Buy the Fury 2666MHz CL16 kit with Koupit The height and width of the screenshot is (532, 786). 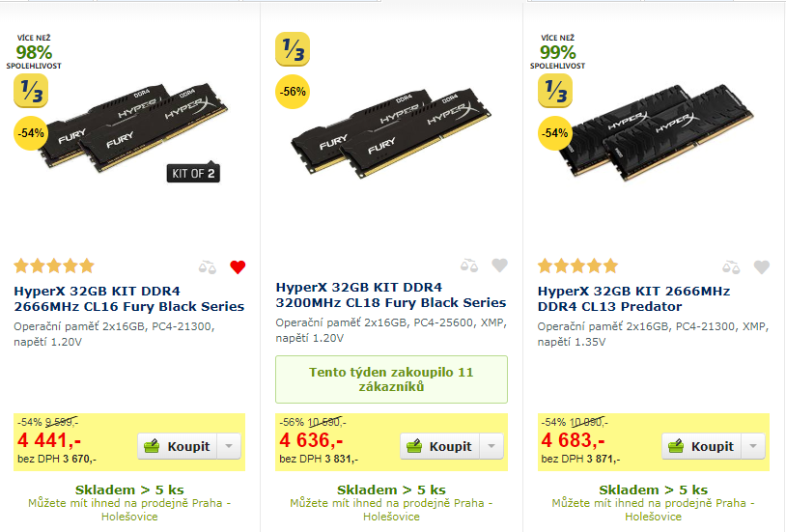(178, 446)
